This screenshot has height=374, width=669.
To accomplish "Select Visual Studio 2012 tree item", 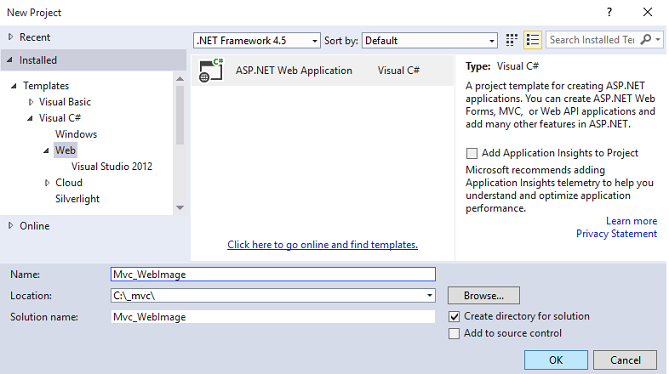I will pyautogui.click(x=112, y=166).
